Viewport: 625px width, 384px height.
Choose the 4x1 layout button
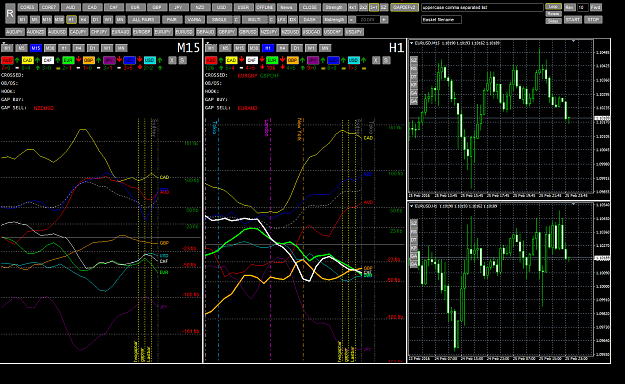pyautogui.click(x=352, y=8)
